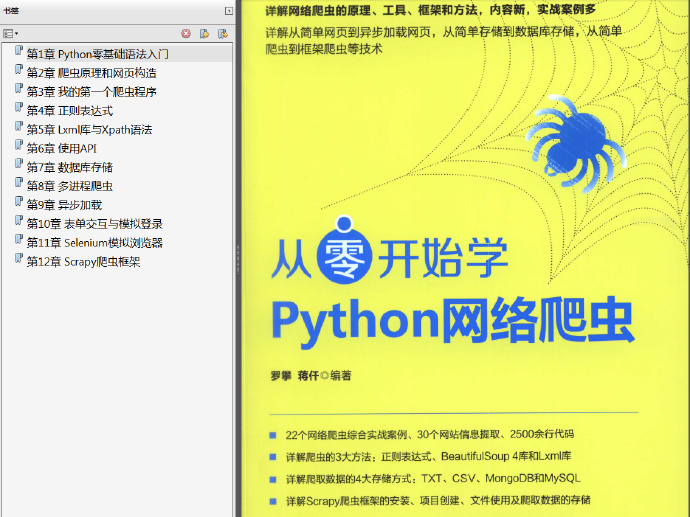Click the bullet line mentioning MongoDB和MySQL
The height and width of the screenshot is (517, 690).
tap(433, 479)
